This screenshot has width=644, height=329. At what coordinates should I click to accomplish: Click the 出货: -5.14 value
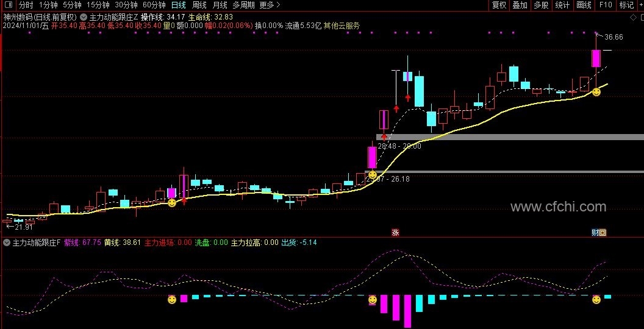click(x=299, y=242)
